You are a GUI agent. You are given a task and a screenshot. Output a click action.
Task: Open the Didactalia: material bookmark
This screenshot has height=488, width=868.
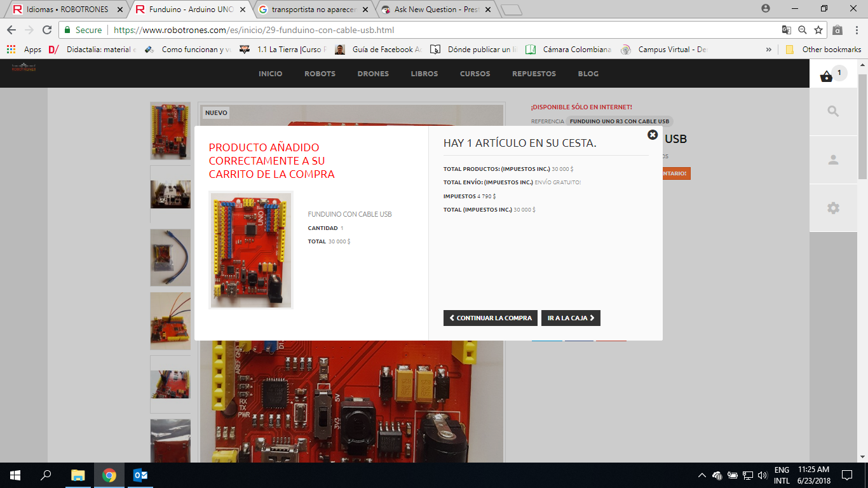click(x=92, y=49)
